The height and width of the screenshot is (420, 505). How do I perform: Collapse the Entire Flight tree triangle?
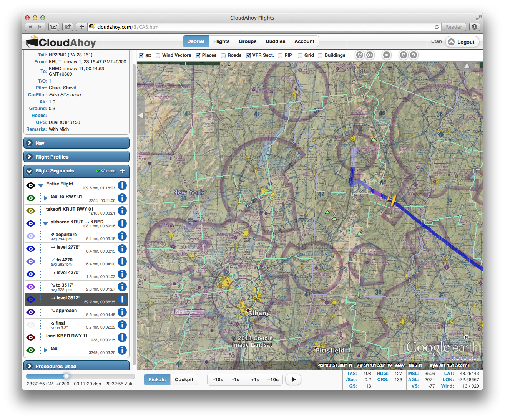coord(41,185)
